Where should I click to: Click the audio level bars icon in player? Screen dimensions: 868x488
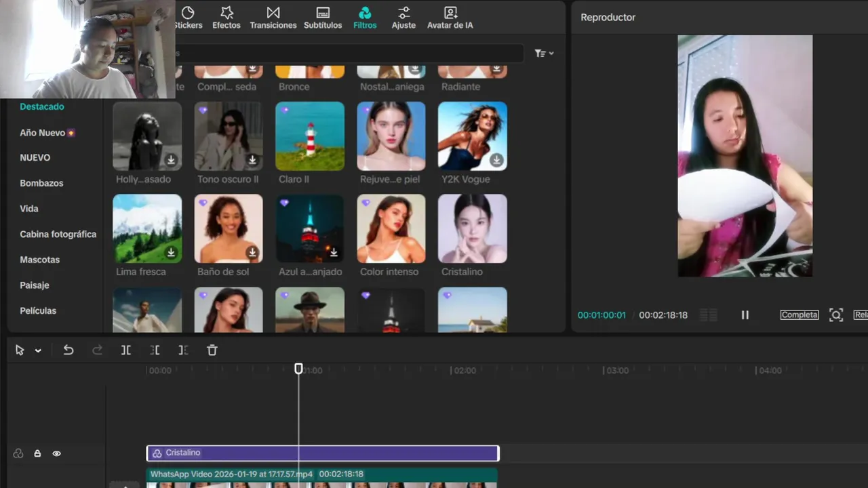click(x=709, y=315)
